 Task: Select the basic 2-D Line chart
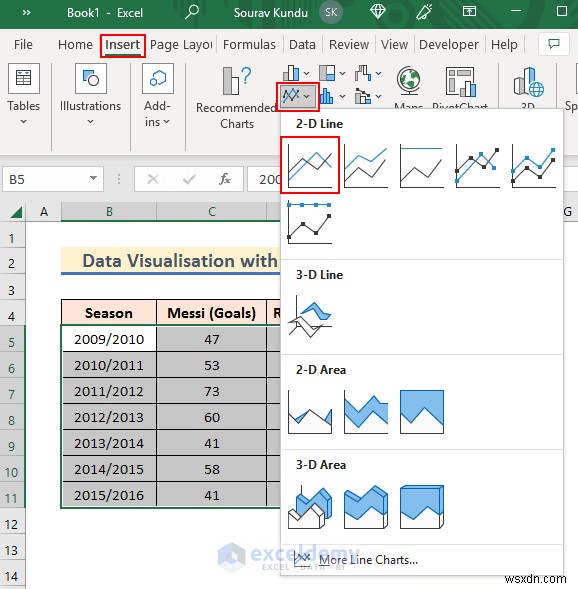310,165
